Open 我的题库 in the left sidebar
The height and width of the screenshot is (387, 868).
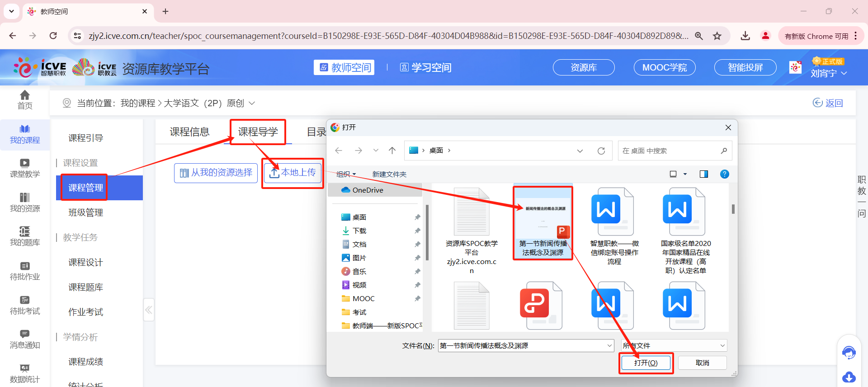[x=25, y=236]
